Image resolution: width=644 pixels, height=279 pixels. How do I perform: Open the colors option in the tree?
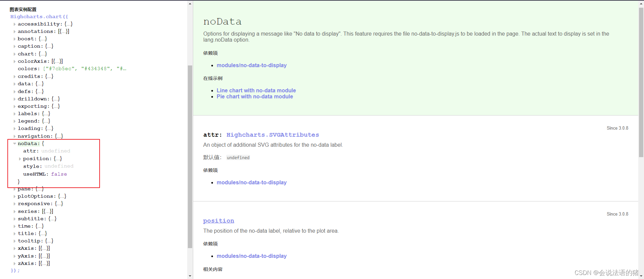coord(29,69)
